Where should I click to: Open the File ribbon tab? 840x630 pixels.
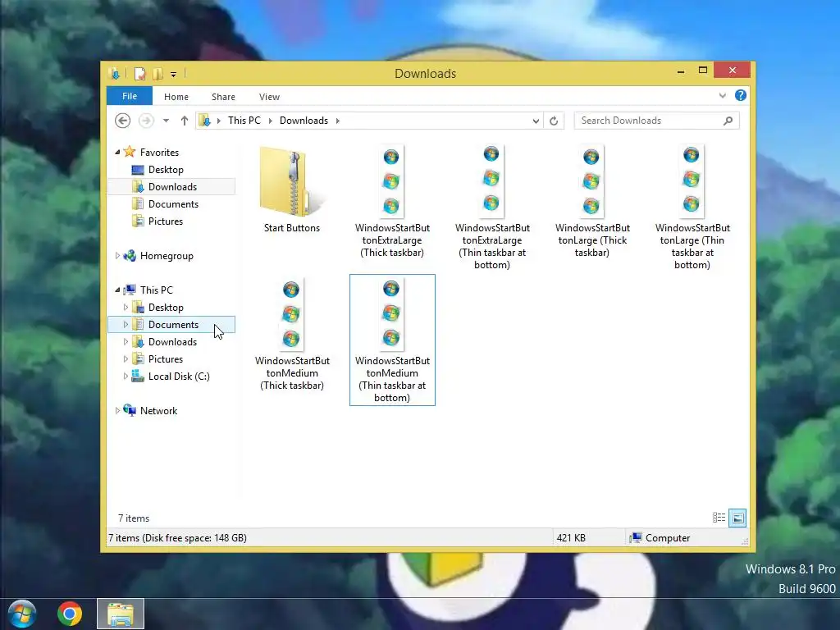(130, 96)
